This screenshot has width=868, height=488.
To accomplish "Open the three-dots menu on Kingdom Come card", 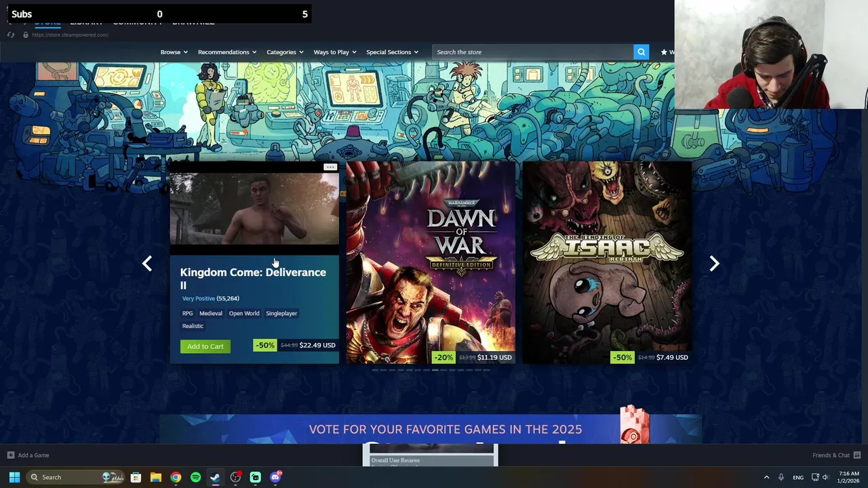I will tap(330, 167).
